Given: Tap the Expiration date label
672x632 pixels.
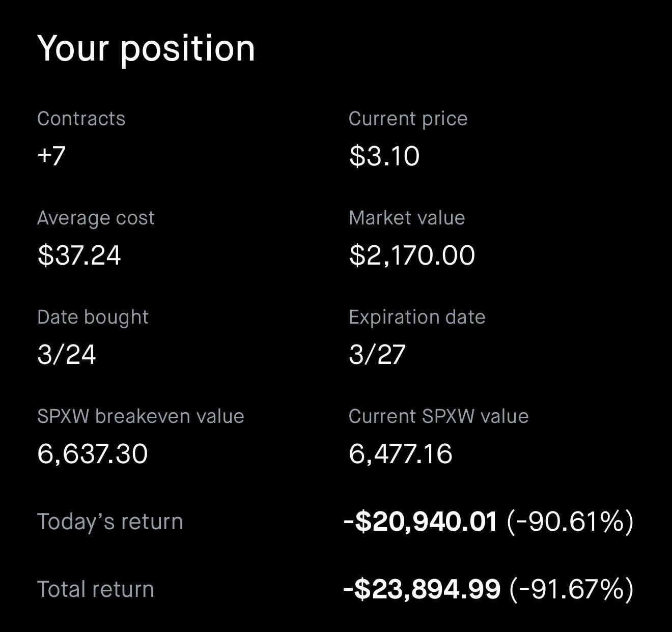Looking at the screenshot, I should coord(417,317).
